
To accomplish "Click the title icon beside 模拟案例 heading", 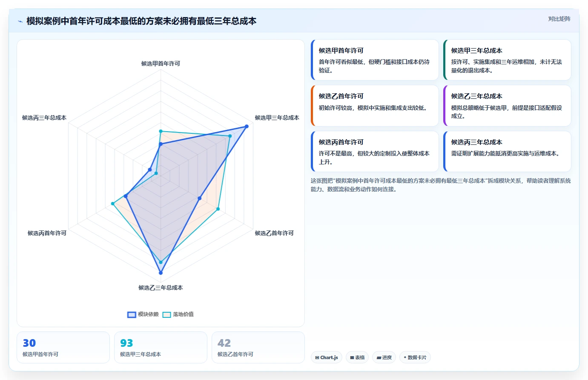I will (20, 21).
